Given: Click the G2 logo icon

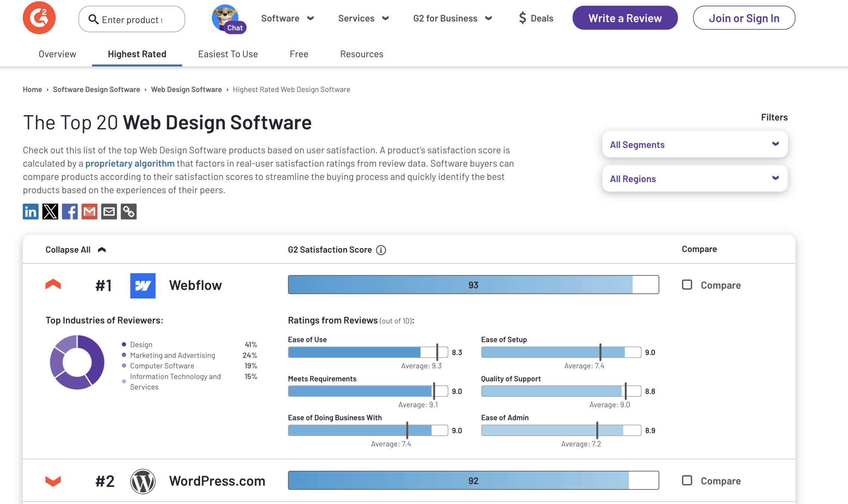Looking at the screenshot, I should coord(39,18).
